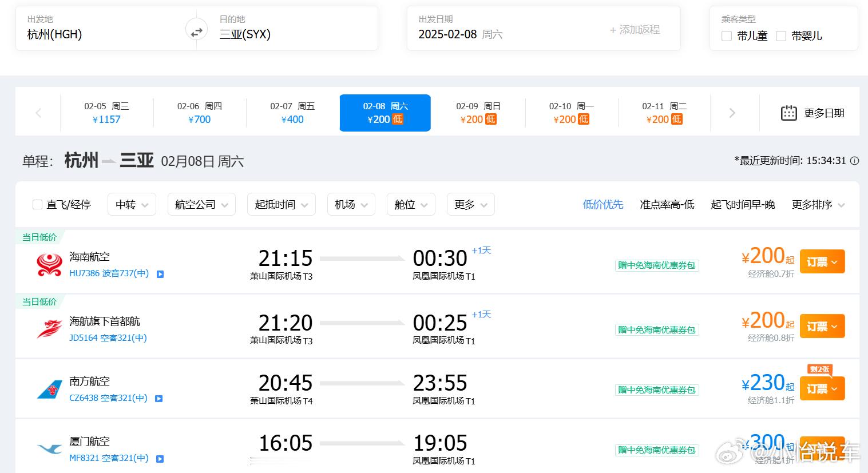The width and height of the screenshot is (868, 473).
Task: Click Xiamen Airlines logo
Action: pos(49,449)
